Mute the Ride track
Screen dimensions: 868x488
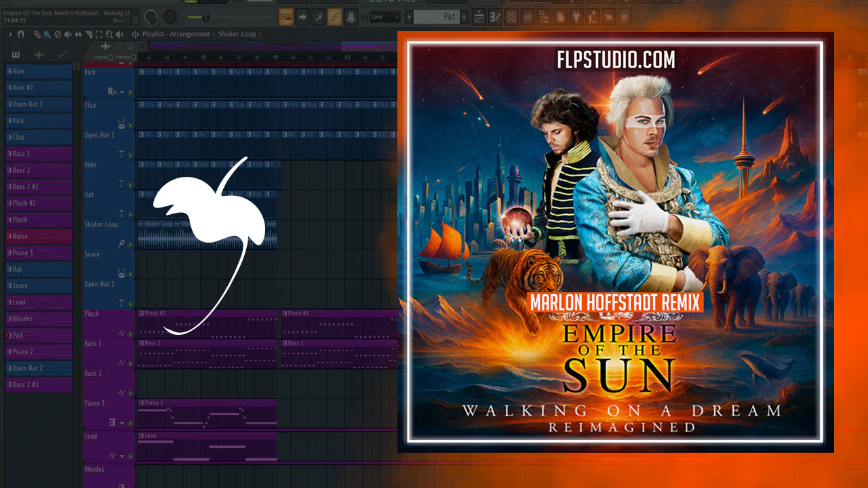click(x=130, y=184)
